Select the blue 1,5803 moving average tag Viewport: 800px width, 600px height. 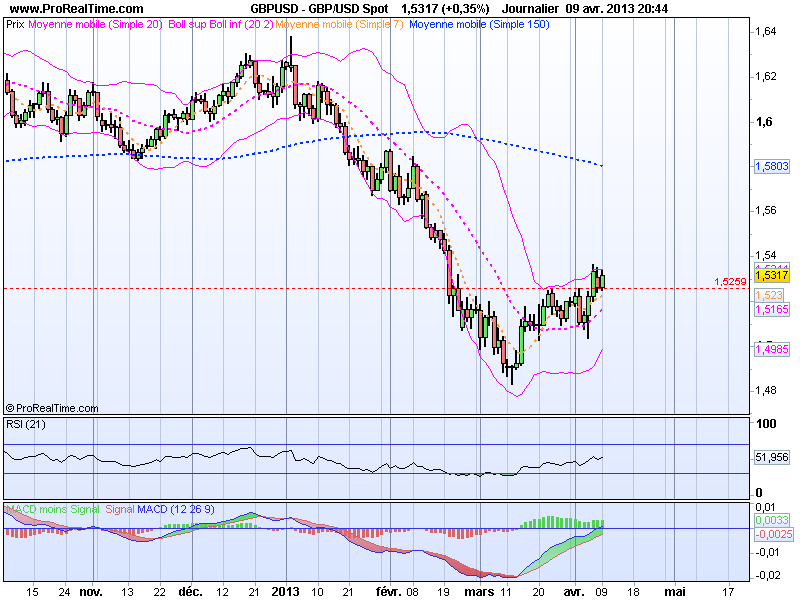772,166
